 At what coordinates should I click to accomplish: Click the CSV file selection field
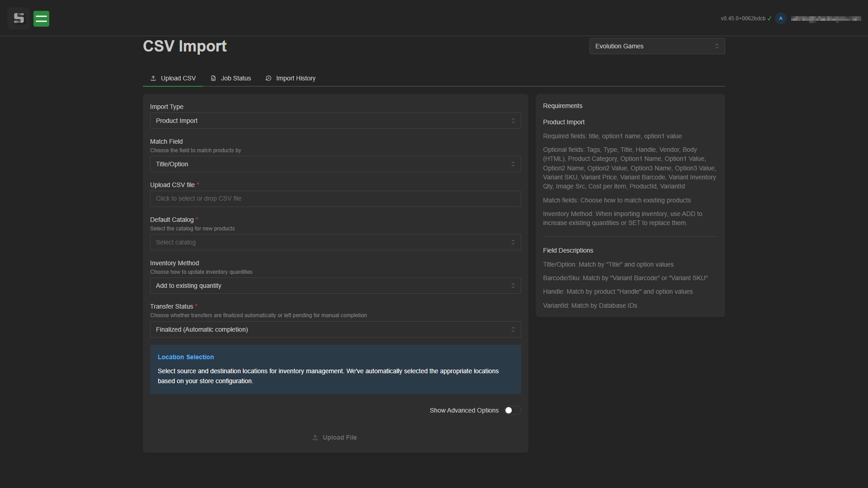click(x=335, y=198)
